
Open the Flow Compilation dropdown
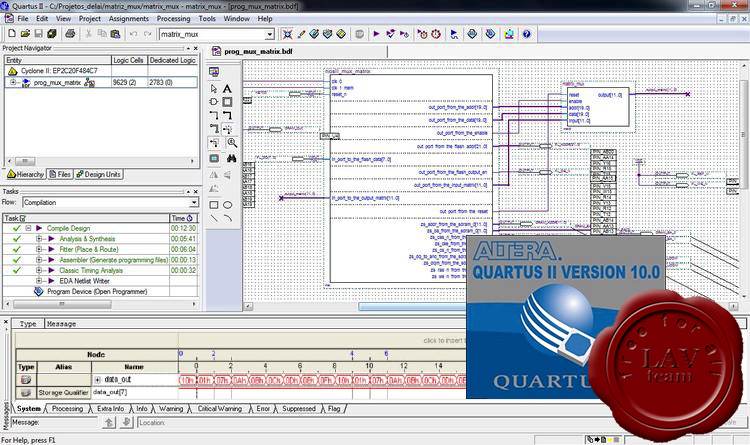(192, 203)
